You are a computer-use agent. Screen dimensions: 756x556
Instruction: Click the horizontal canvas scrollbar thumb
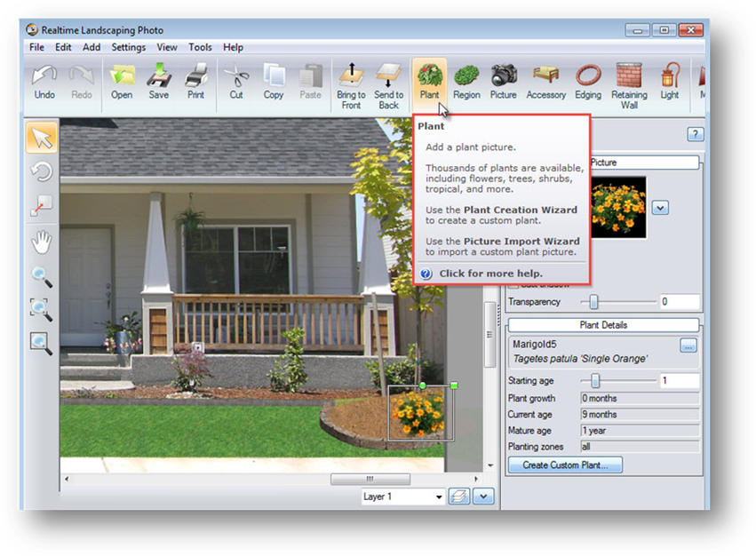pyautogui.click(x=370, y=479)
